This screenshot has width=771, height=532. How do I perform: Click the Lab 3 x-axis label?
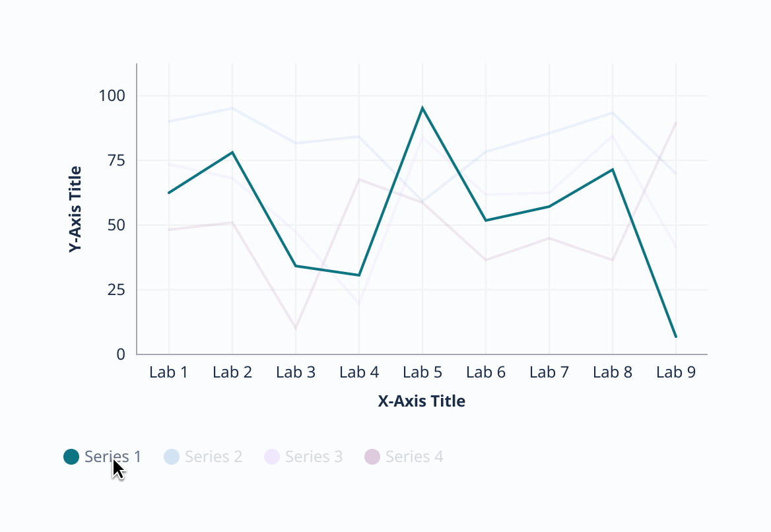coord(296,372)
